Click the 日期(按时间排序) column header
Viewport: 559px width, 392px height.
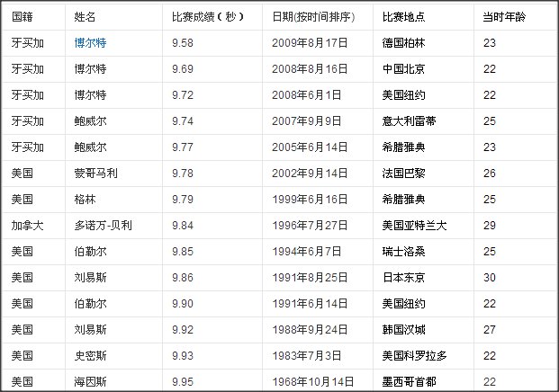pos(313,17)
